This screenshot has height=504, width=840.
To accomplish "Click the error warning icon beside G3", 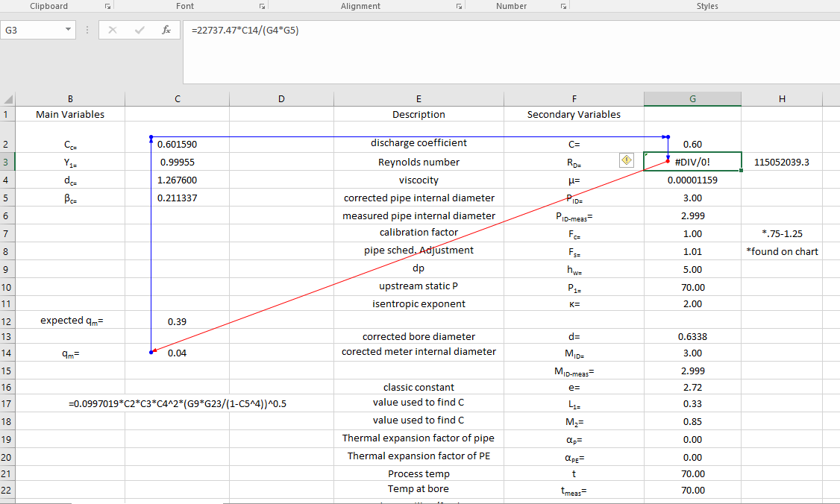I will click(x=626, y=160).
